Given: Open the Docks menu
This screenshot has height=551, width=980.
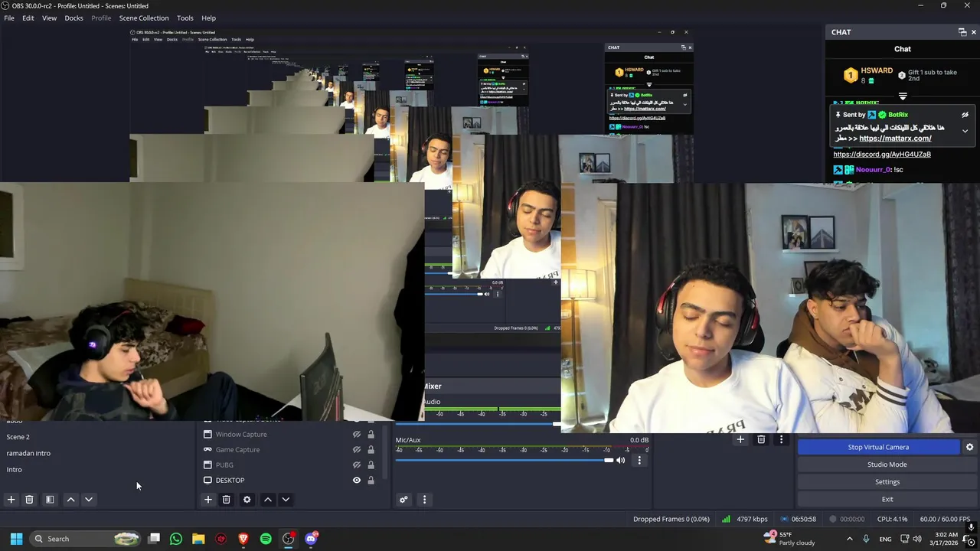Looking at the screenshot, I should pyautogui.click(x=73, y=18).
